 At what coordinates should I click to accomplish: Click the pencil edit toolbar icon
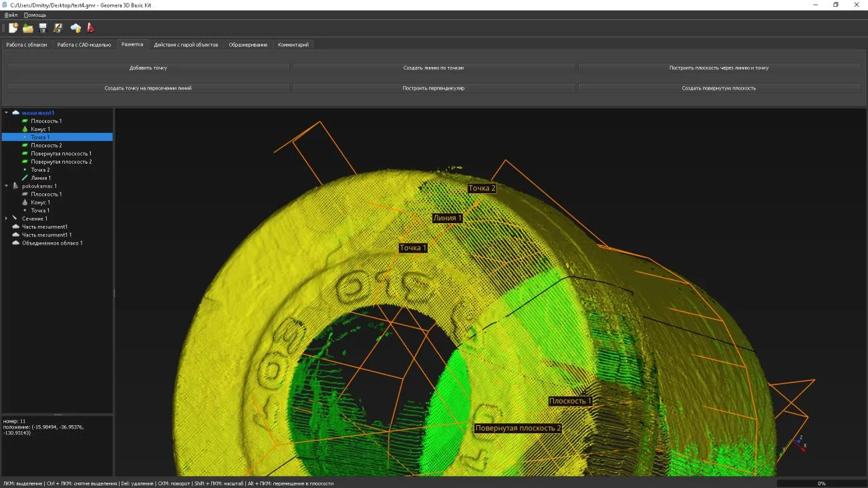pos(58,28)
